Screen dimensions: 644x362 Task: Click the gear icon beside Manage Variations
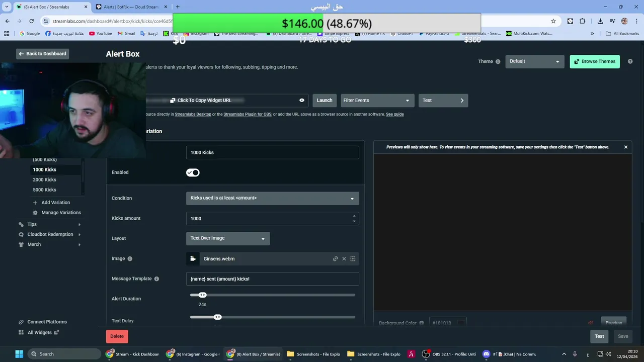pos(35,213)
